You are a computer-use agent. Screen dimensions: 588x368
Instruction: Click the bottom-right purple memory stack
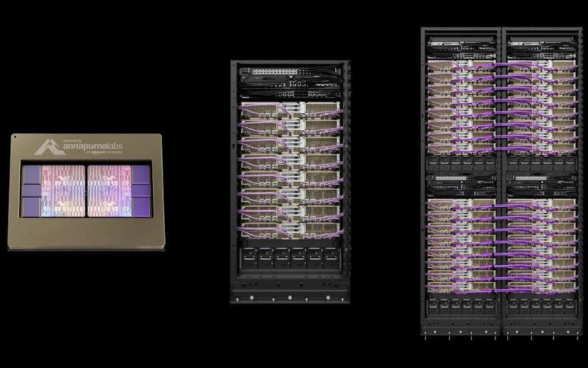(x=140, y=208)
